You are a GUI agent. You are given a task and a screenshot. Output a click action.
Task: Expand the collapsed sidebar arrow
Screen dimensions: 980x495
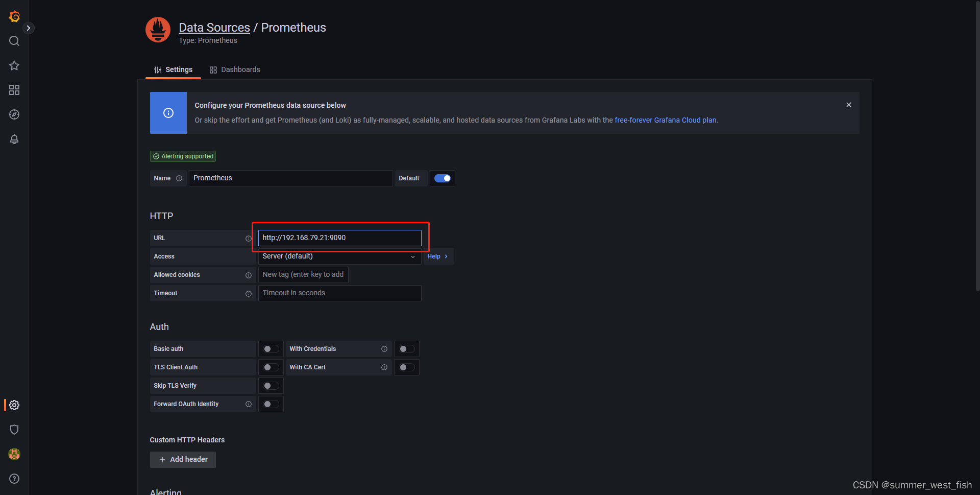pyautogui.click(x=29, y=28)
